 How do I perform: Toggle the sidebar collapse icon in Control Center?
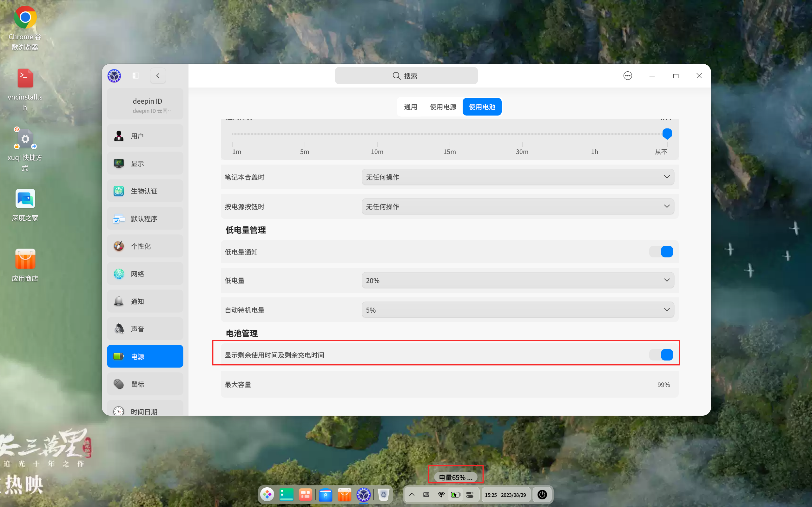point(135,75)
